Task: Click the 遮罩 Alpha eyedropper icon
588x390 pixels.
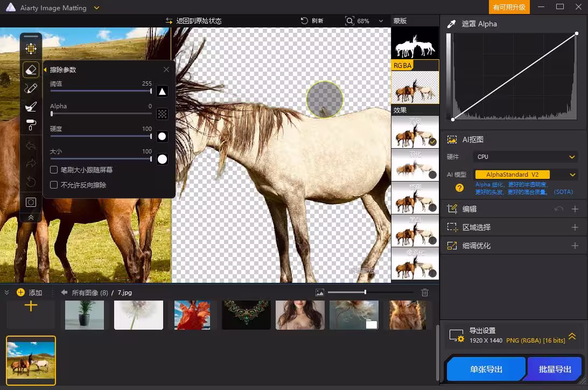Action: coord(451,24)
